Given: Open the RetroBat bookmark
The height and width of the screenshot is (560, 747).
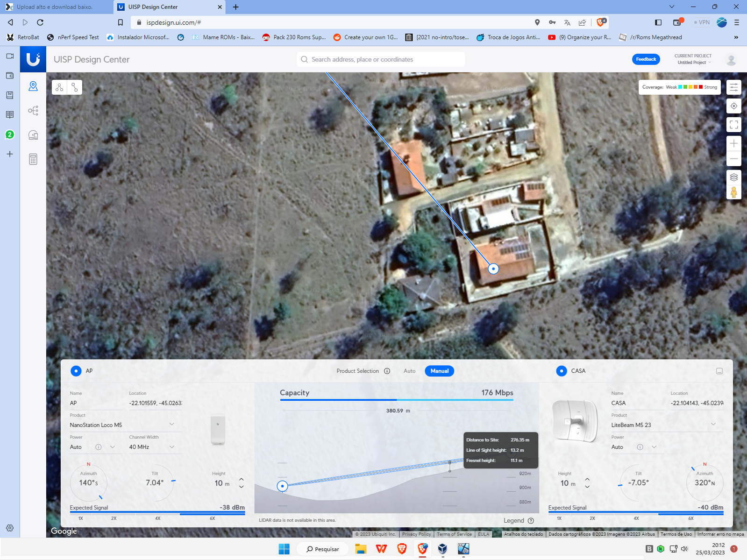Looking at the screenshot, I should (x=23, y=37).
